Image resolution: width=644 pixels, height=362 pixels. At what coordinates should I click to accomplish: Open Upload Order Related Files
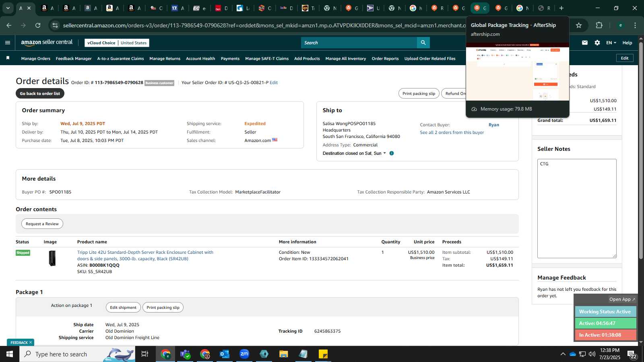pyautogui.click(x=430, y=58)
